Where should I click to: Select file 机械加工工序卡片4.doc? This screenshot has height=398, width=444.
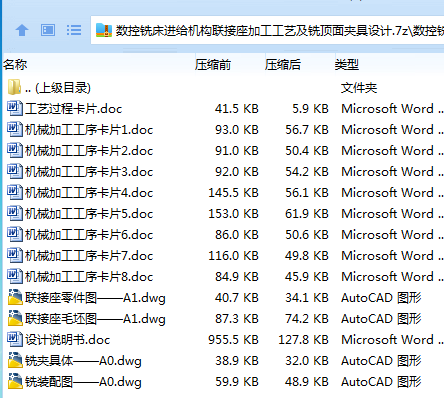point(89,193)
